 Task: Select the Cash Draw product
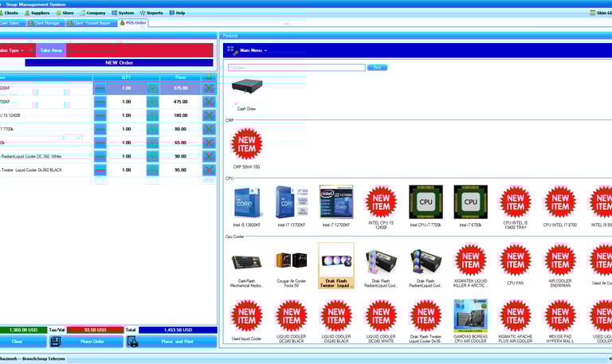click(x=247, y=94)
